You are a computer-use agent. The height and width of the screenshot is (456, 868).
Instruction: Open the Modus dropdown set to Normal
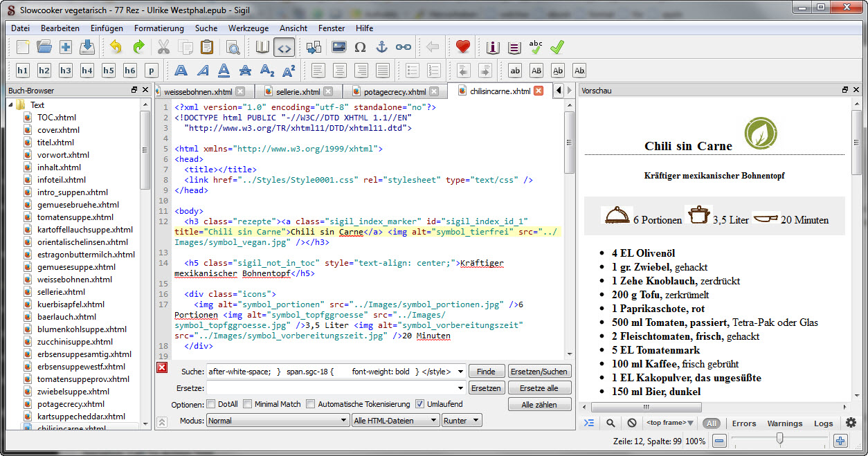click(278, 421)
